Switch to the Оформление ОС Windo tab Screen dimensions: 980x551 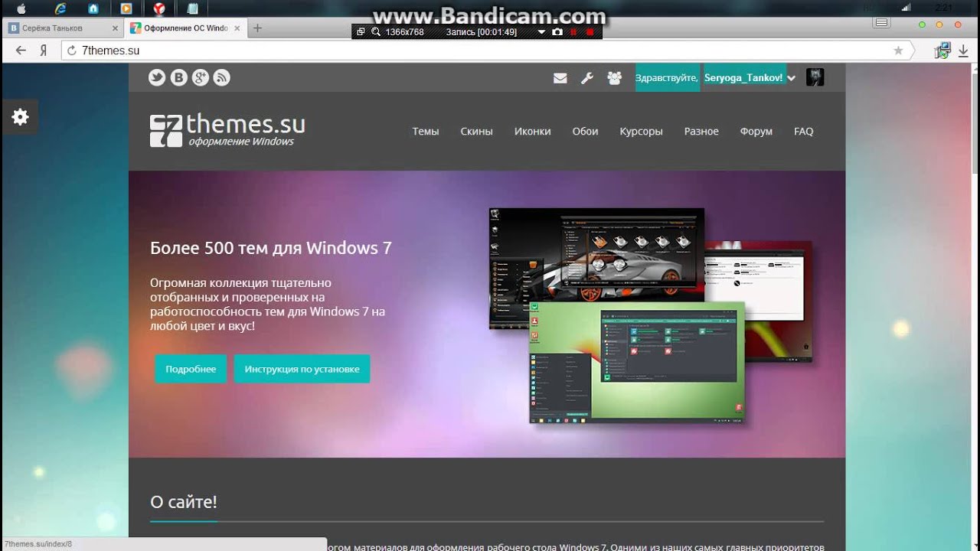[186, 28]
